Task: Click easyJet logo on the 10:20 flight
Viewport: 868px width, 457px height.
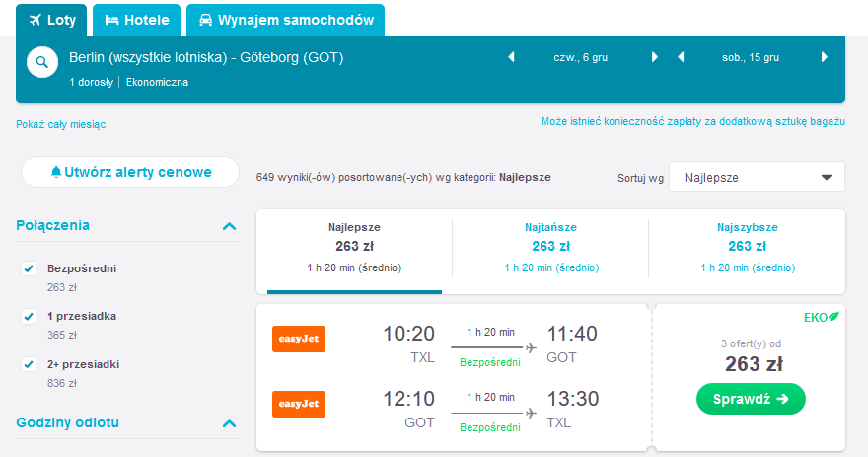Action: point(299,339)
